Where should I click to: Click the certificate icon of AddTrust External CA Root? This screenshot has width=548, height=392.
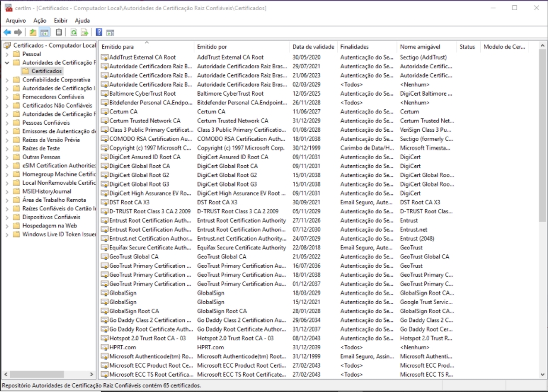[x=104, y=57]
